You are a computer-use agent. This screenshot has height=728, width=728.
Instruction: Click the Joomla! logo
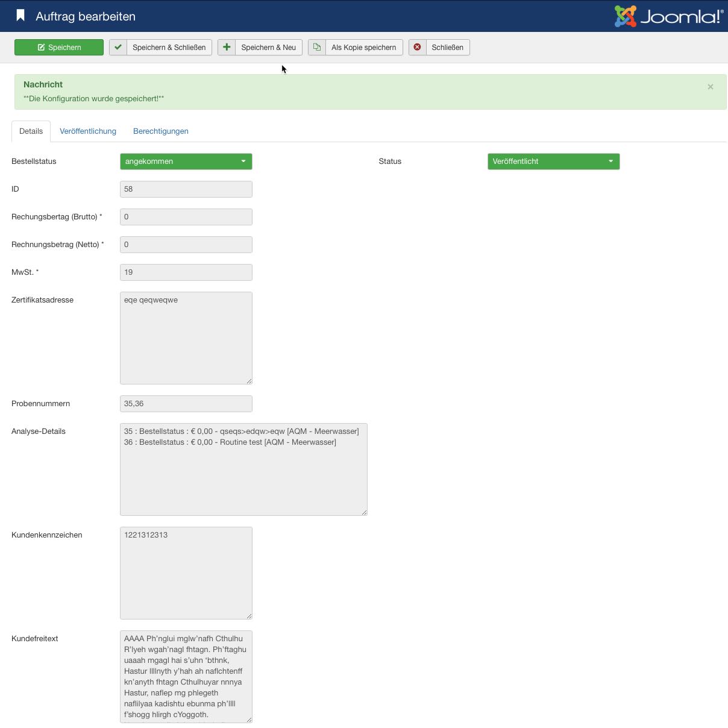tap(668, 16)
